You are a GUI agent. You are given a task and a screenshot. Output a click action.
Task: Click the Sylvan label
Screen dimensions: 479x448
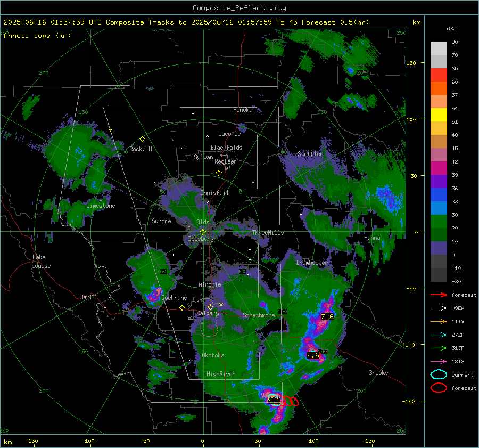pyautogui.click(x=203, y=157)
